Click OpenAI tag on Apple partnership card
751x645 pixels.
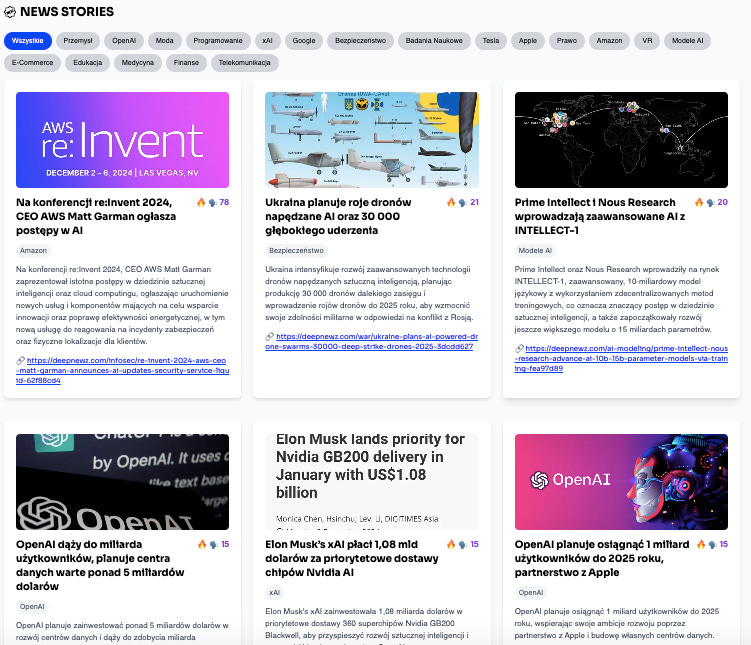tap(531, 593)
